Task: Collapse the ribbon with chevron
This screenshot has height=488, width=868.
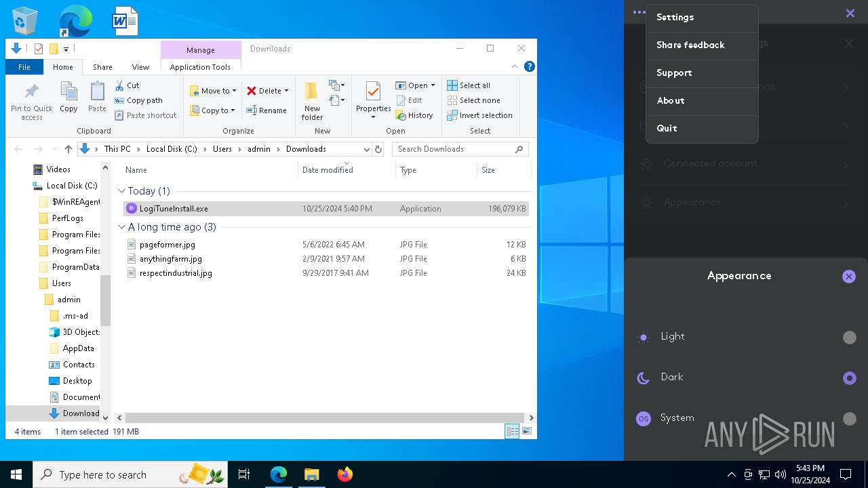Action: tap(515, 66)
